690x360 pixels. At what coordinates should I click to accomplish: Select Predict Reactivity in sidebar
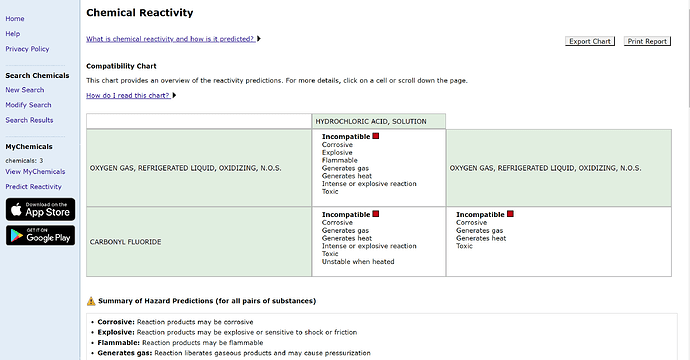coord(33,187)
